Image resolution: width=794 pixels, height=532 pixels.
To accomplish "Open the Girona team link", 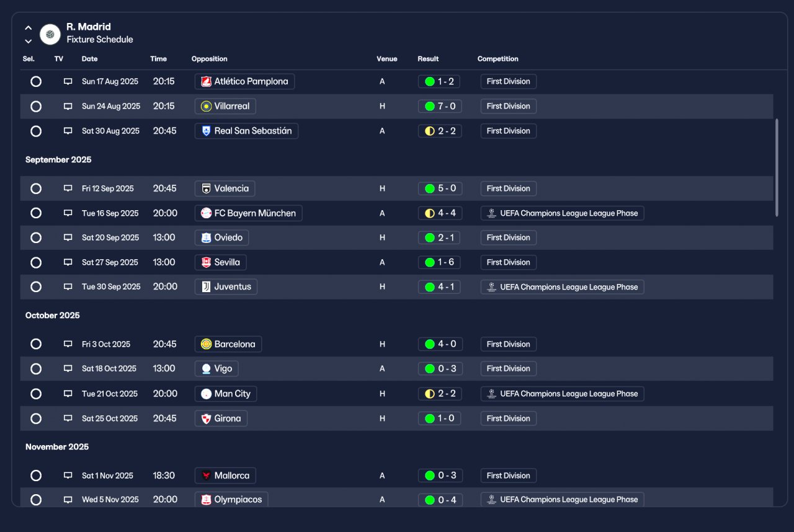I will (x=221, y=419).
